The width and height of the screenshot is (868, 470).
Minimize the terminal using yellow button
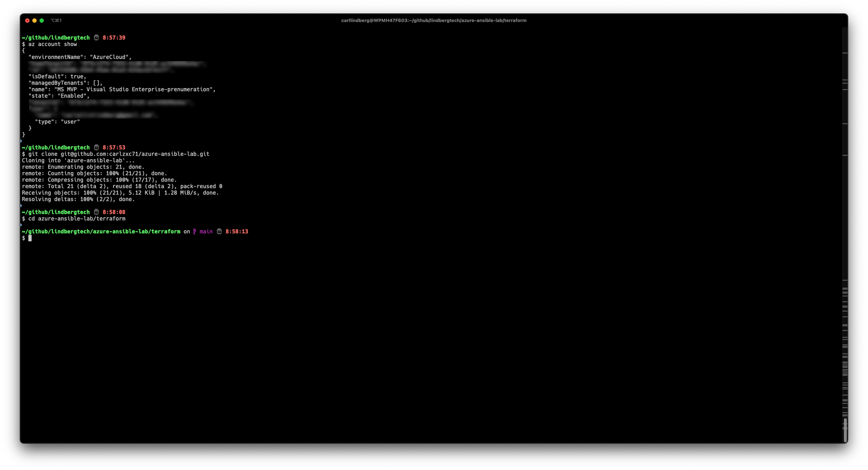(x=34, y=20)
